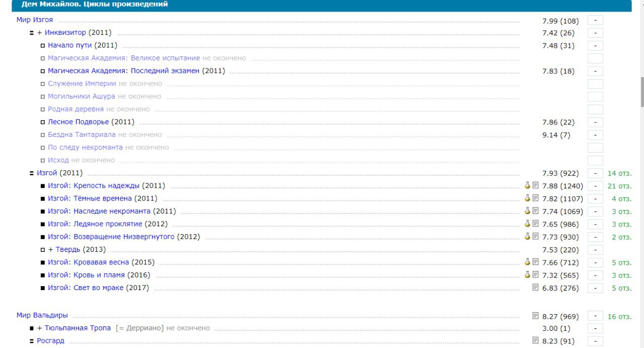The height and width of the screenshot is (348, 644).
Task: Click vertical scrollbar thumb at right edge
Action: click(642, 92)
